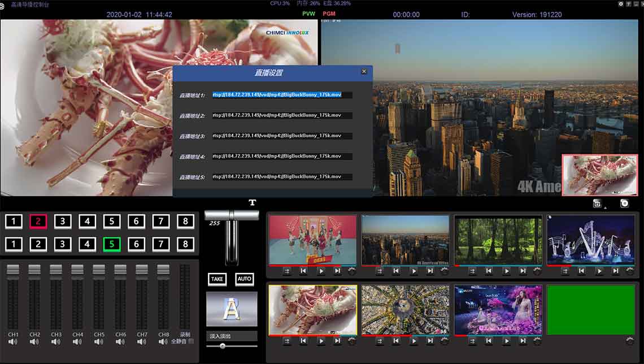This screenshot has width=644, height=364.
Task: Click the TAKE button
Action: 217,279
